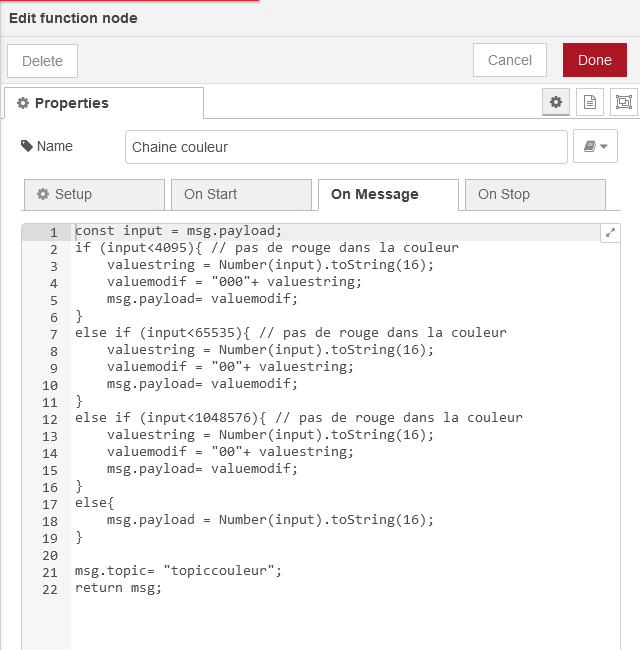
Task: Click line 1 'const input = msg.payload;'
Action: point(178,231)
